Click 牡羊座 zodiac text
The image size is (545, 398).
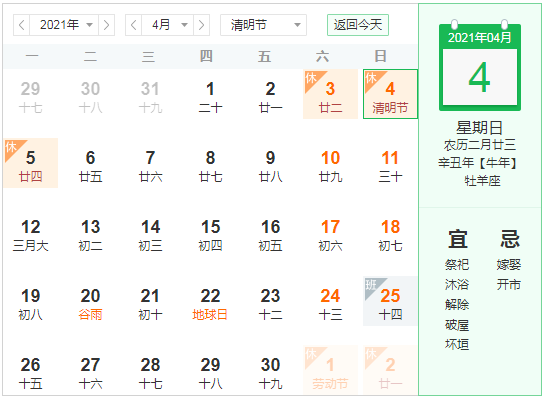482,181
